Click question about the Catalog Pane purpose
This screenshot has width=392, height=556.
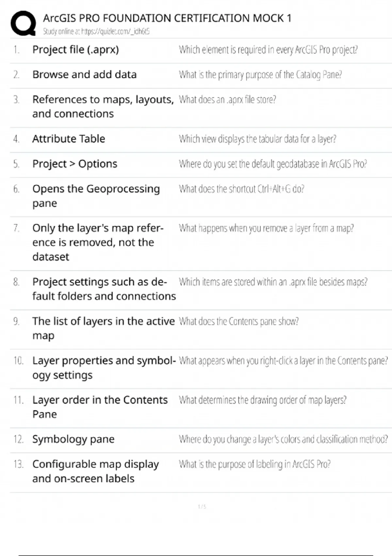click(260, 75)
